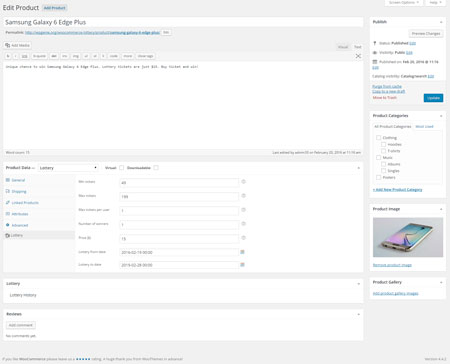The height and width of the screenshot is (364, 450).
Task: Switch to the Visual editor tab
Action: [x=343, y=47]
